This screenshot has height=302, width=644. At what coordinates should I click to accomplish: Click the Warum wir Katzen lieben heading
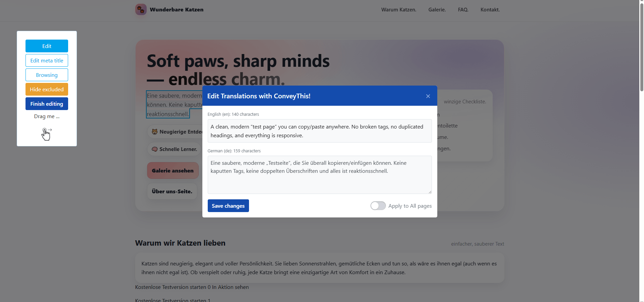(180, 243)
